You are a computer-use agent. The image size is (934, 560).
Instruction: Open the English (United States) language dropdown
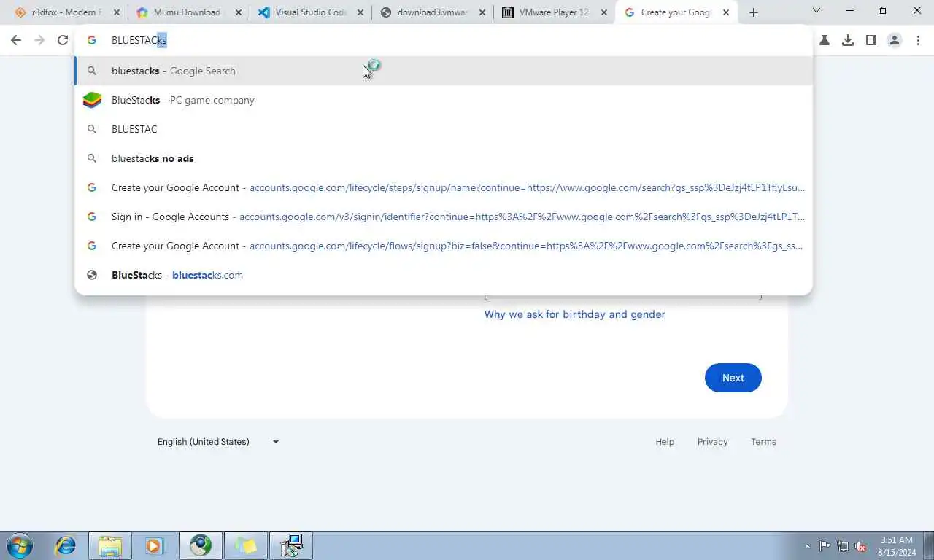[x=218, y=442]
